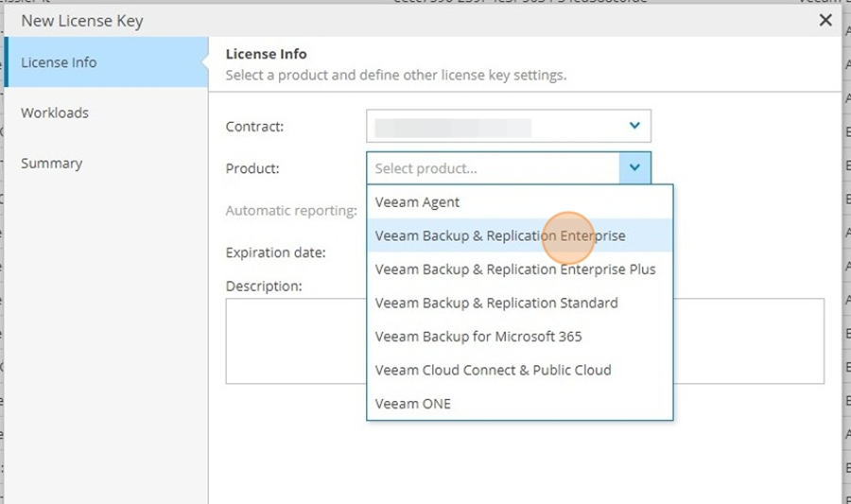Select Veeam Cloud Connect & Public Cloud
The width and height of the screenshot is (851, 504).
click(520, 370)
